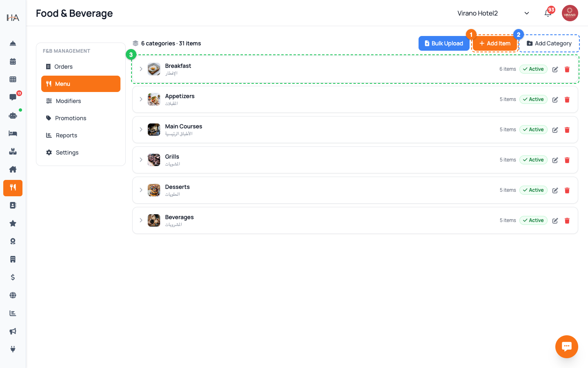This screenshot has width=588, height=368.
Task: Click the Add Item button
Action: click(495, 43)
